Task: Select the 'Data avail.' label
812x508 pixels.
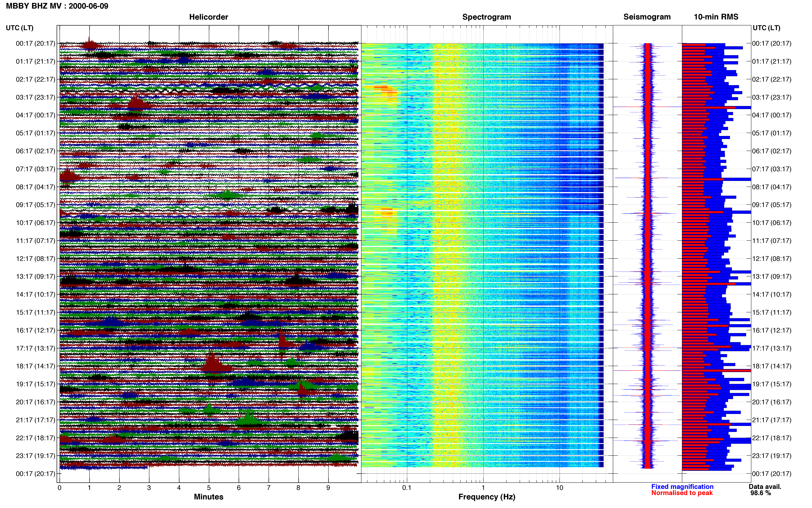Action: coord(765,487)
